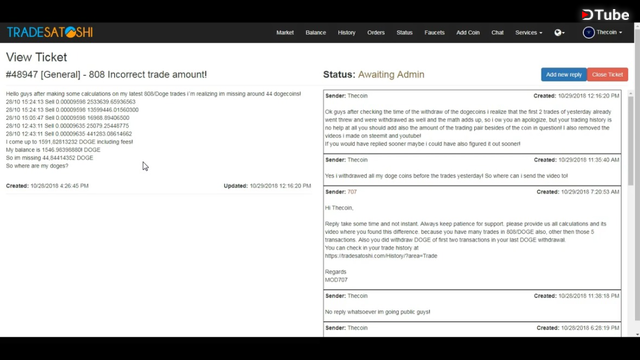
Task: Click the 707 sender name
Action: click(352, 192)
